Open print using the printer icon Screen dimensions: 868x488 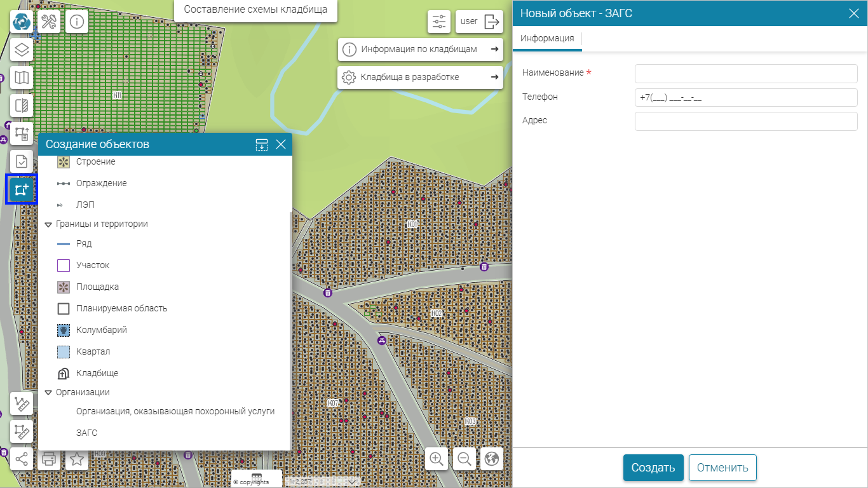coord(49,459)
